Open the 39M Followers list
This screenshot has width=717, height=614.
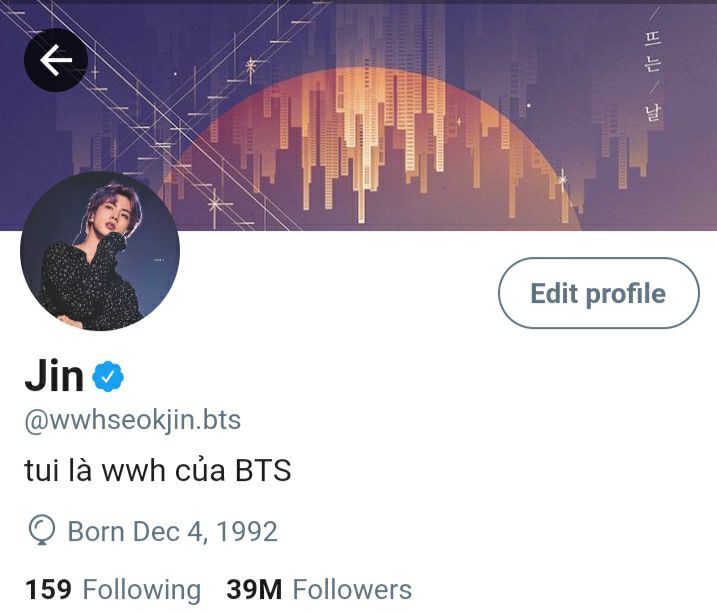pos(319,589)
